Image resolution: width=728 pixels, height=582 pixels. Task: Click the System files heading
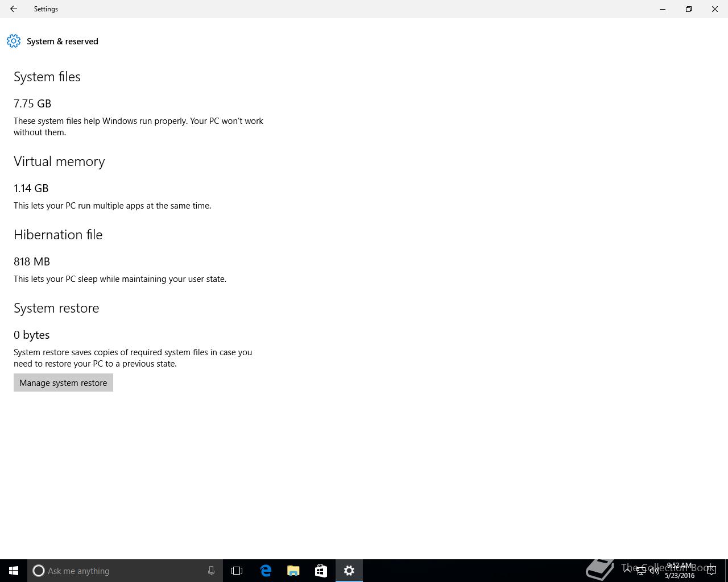pyautogui.click(x=47, y=77)
